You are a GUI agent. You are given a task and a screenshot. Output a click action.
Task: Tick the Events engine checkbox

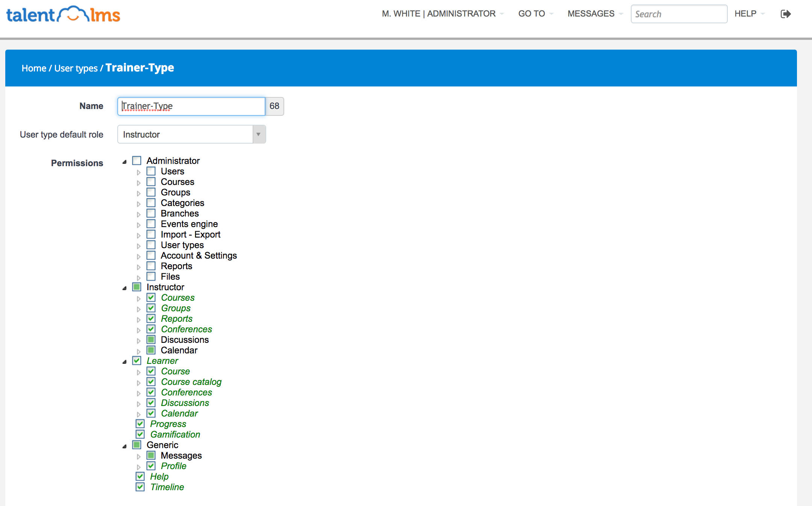pyautogui.click(x=151, y=224)
